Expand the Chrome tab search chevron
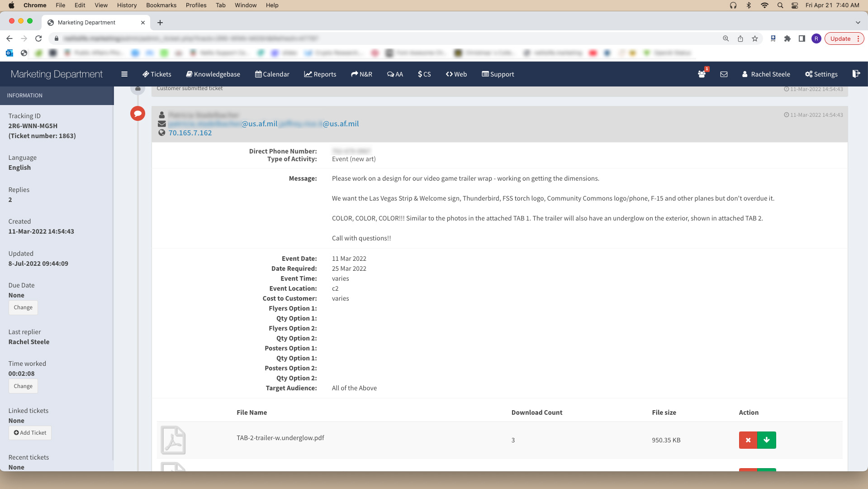 tap(858, 22)
